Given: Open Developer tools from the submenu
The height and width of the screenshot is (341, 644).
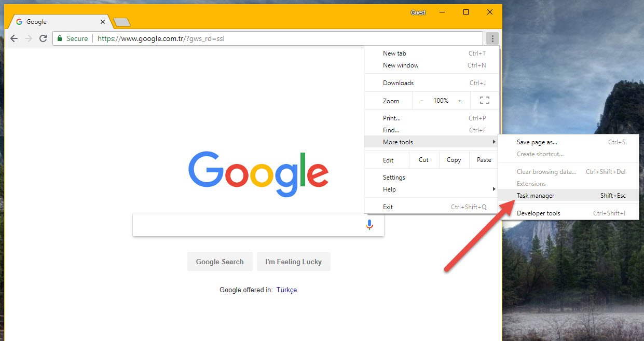Looking at the screenshot, I should click(x=538, y=213).
